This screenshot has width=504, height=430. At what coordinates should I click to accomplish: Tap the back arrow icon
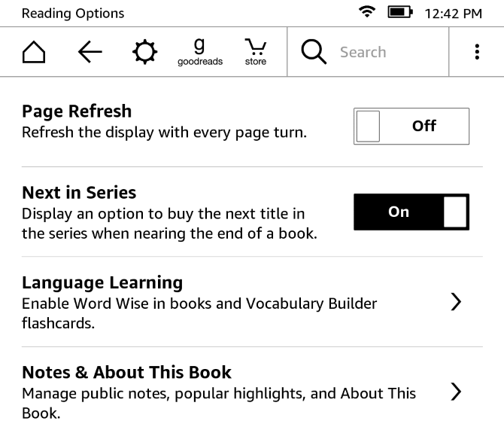(90, 52)
